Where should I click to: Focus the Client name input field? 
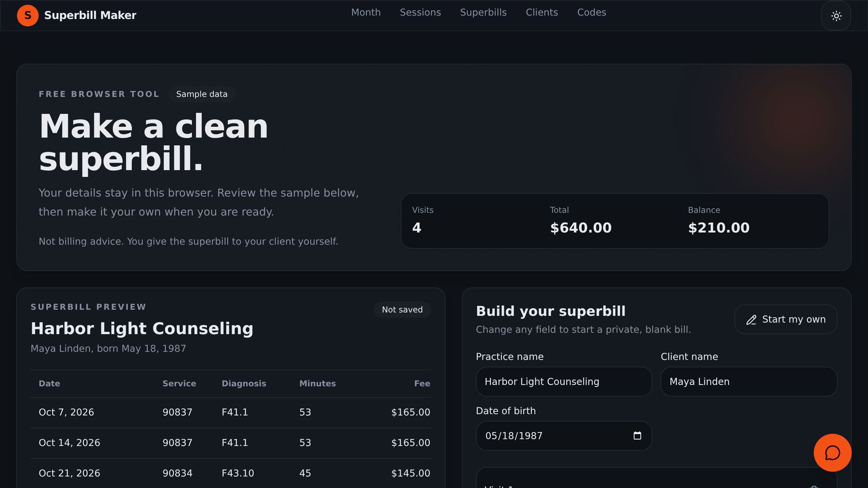coord(749,382)
